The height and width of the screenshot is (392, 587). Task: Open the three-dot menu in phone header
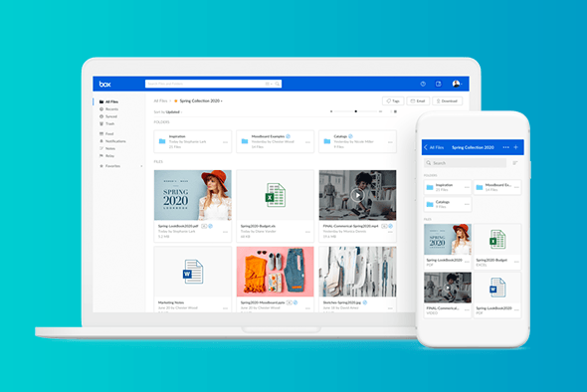point(505,147)
